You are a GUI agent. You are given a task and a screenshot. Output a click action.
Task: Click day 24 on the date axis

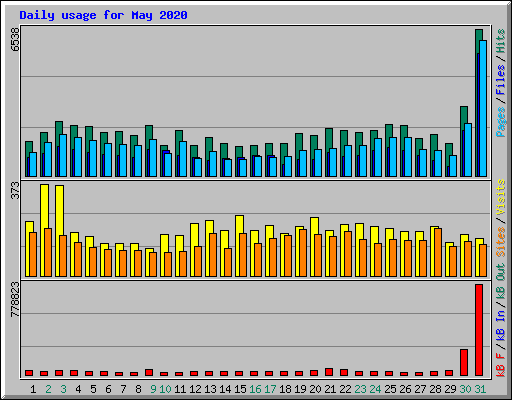pos(375,389)
